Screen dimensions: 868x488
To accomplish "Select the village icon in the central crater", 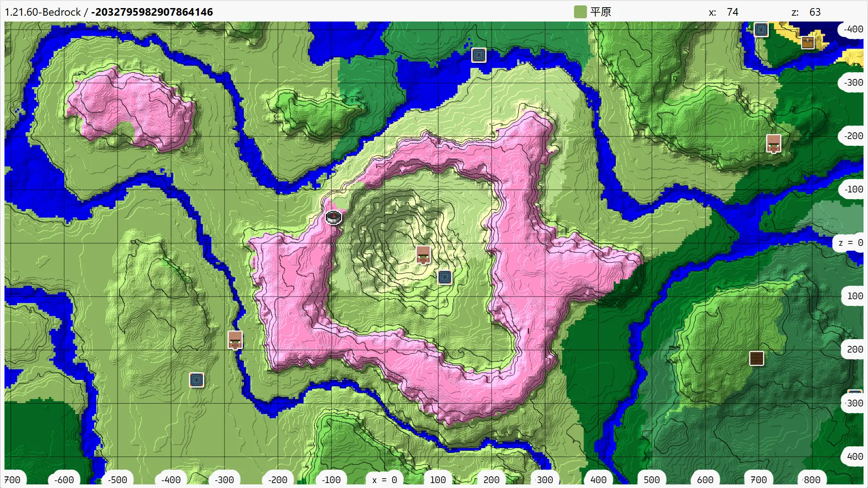I will point(423,255).
